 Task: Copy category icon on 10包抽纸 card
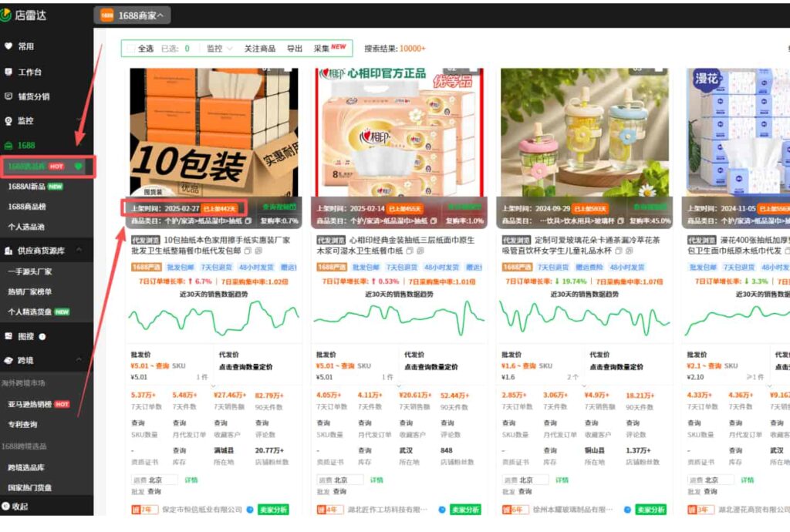[248, 221]
